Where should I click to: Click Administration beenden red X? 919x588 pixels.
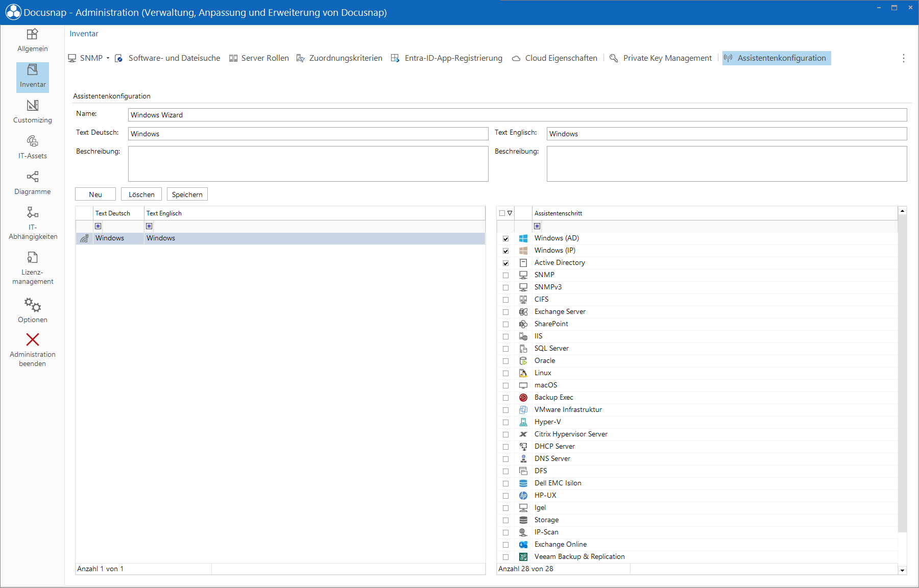[33, 340]
